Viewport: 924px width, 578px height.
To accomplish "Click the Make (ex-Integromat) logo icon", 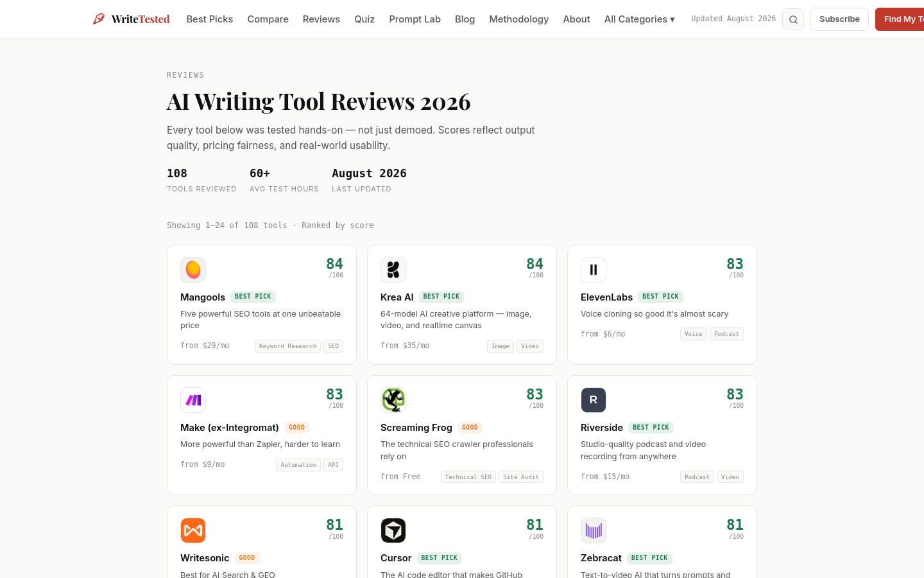I will coord(193,400).
